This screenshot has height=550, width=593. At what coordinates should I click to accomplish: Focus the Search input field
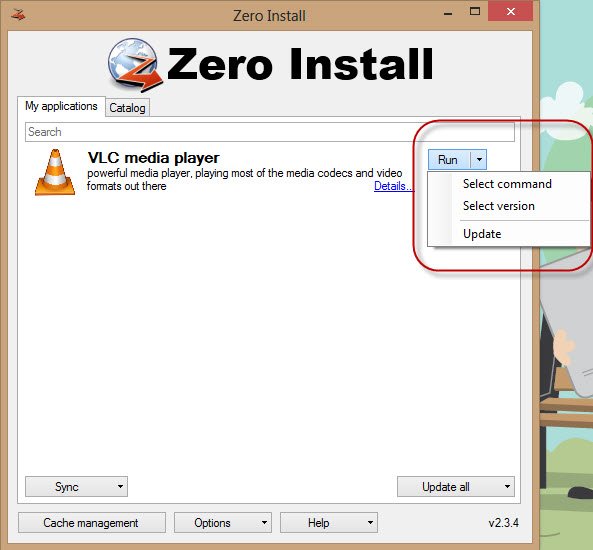coord(270,132)
